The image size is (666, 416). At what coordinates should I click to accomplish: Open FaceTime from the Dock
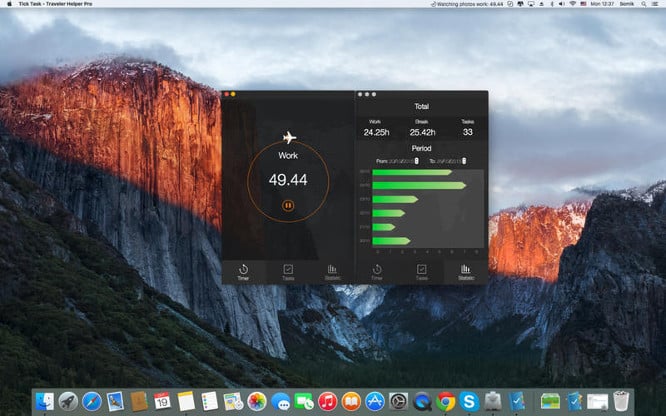point(304,401)
